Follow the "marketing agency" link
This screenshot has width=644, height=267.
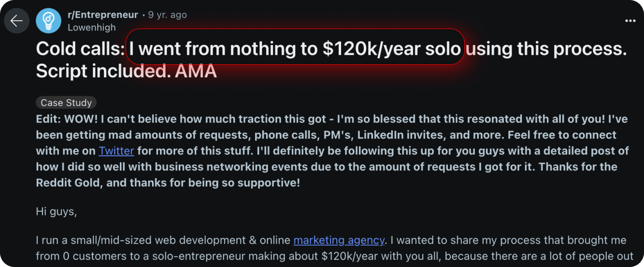click(x=339, y=240)
